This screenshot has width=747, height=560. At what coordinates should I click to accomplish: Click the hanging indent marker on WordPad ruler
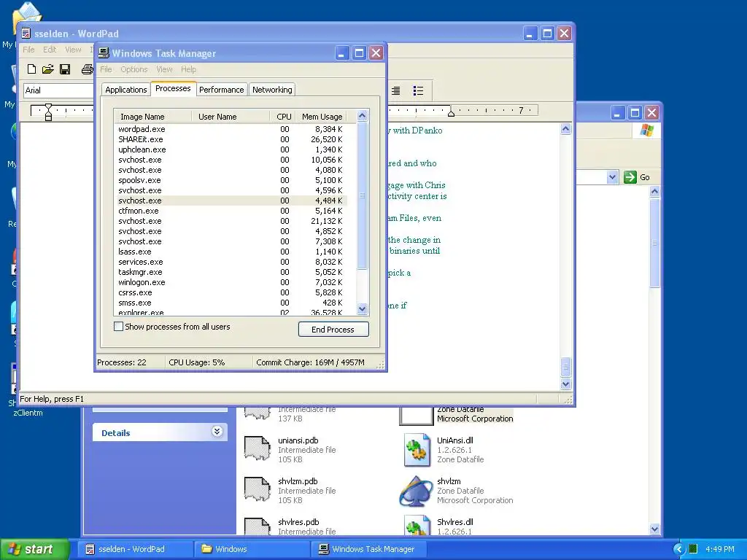click(48, 114)
